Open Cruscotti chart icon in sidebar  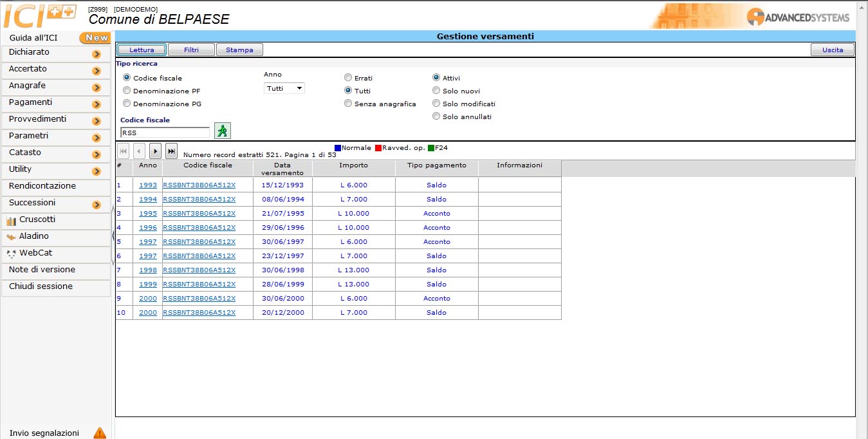coord(11,220)
